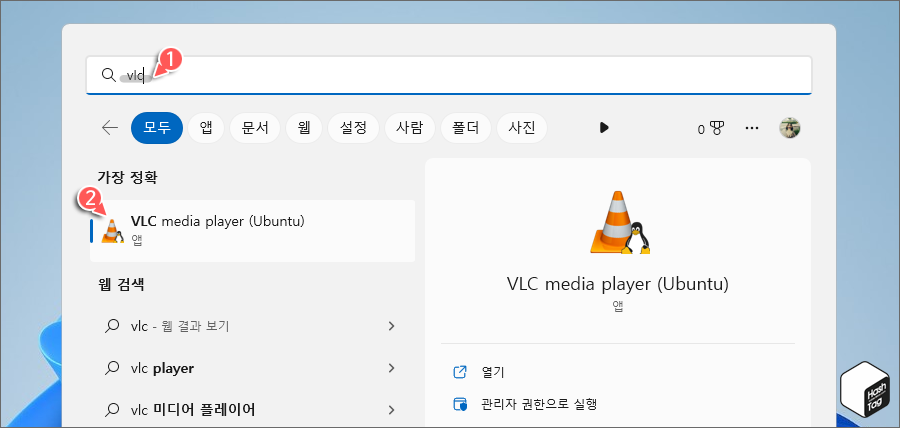Open web result 'vlc - 웹 결과 보기'

253,326
